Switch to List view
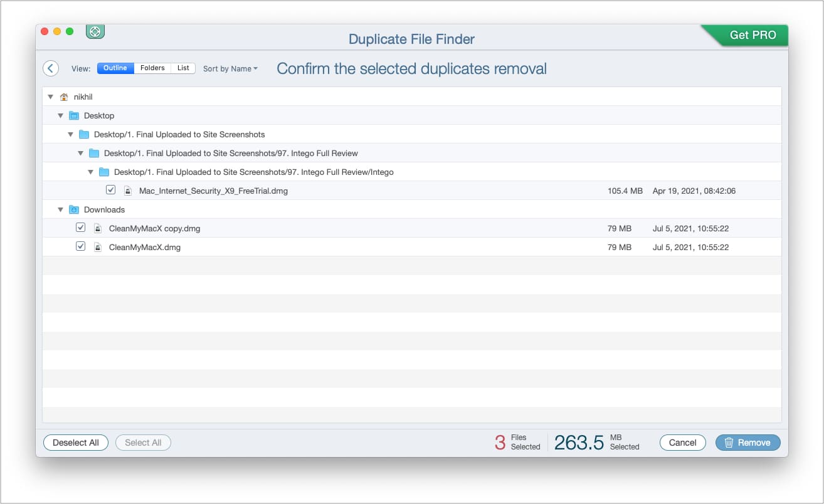Viewport: 824px width, 504px height. pyautogui.click(x=183, y=68)
